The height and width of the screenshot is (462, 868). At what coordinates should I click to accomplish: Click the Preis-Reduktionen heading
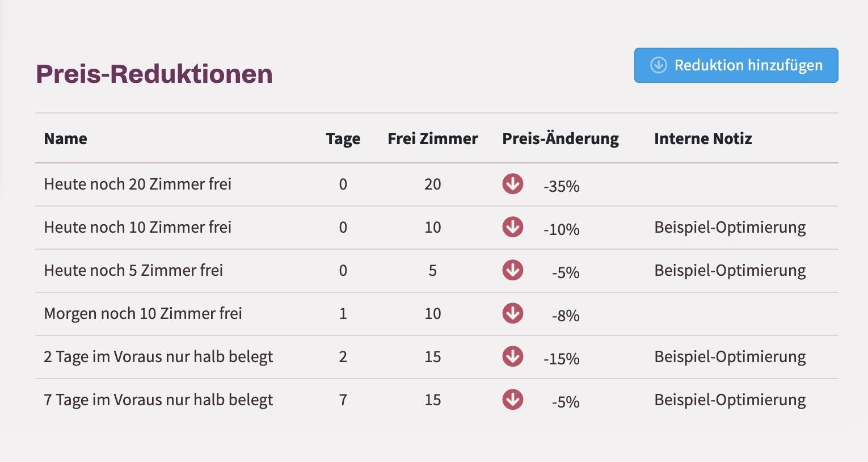coord(154,74)
